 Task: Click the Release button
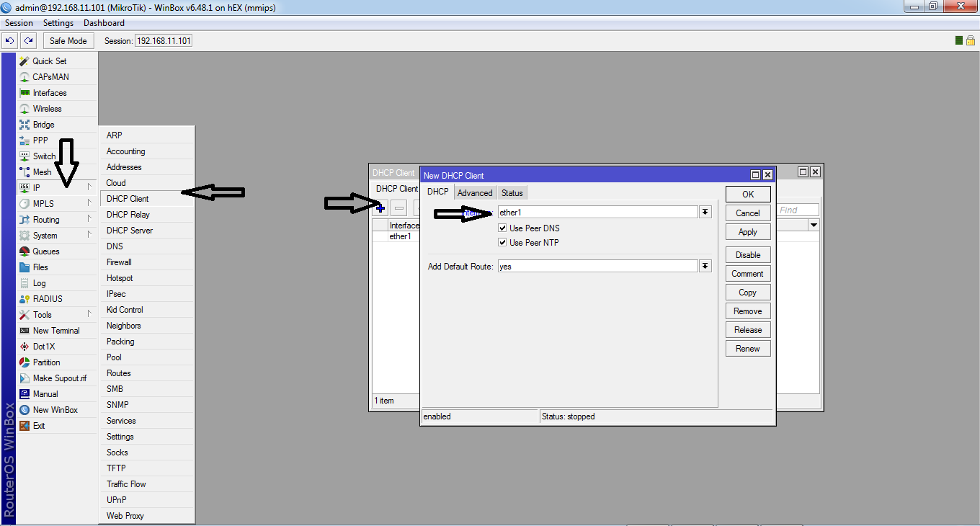pos(748,329)
